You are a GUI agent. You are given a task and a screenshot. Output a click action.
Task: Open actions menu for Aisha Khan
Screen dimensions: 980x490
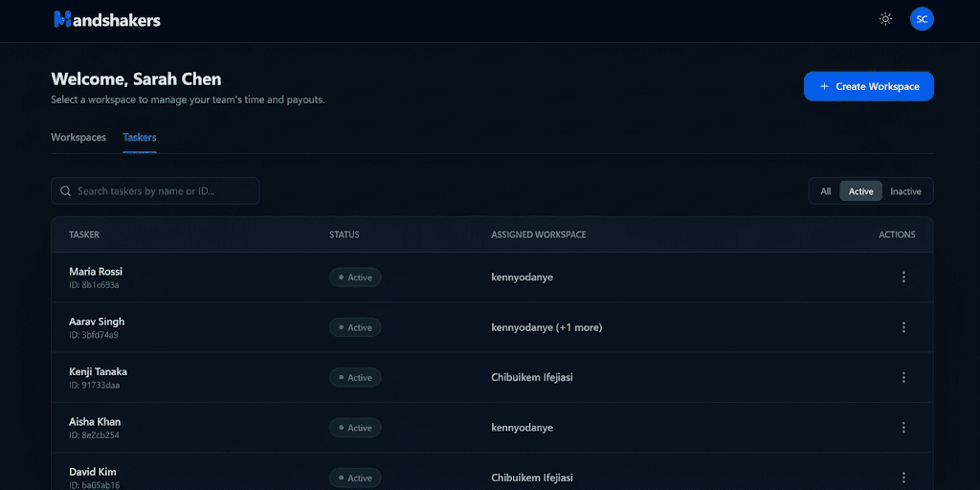tap(903, 428)
